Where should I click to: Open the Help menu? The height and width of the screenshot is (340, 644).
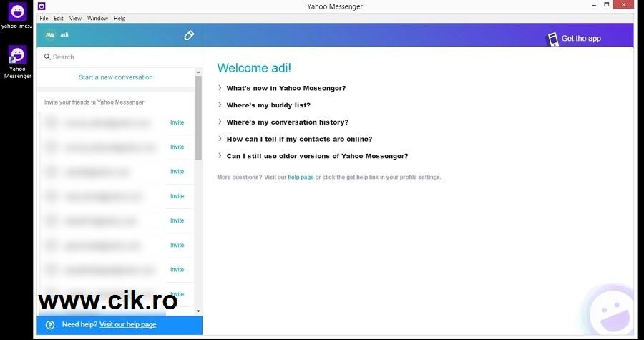[x=119, y=18]
